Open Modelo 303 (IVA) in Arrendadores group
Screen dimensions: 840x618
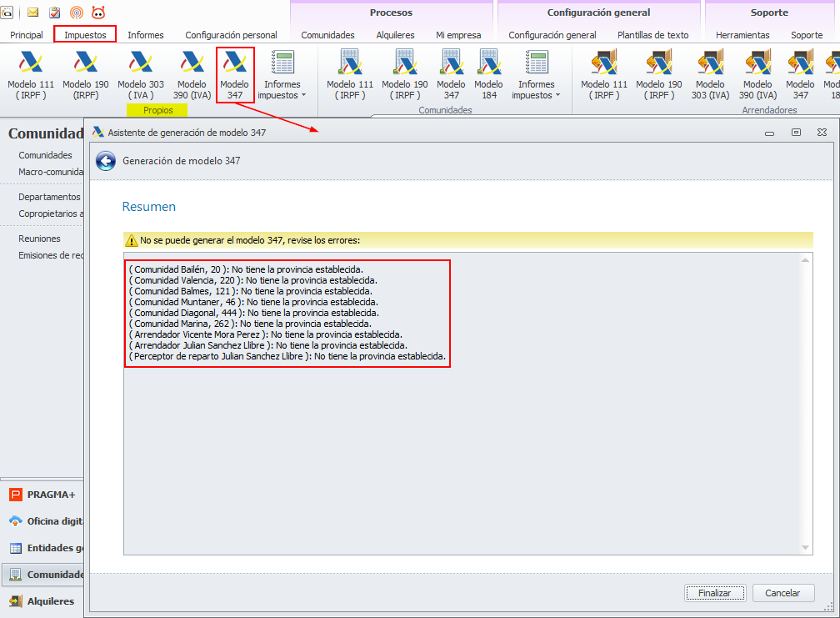710,74
